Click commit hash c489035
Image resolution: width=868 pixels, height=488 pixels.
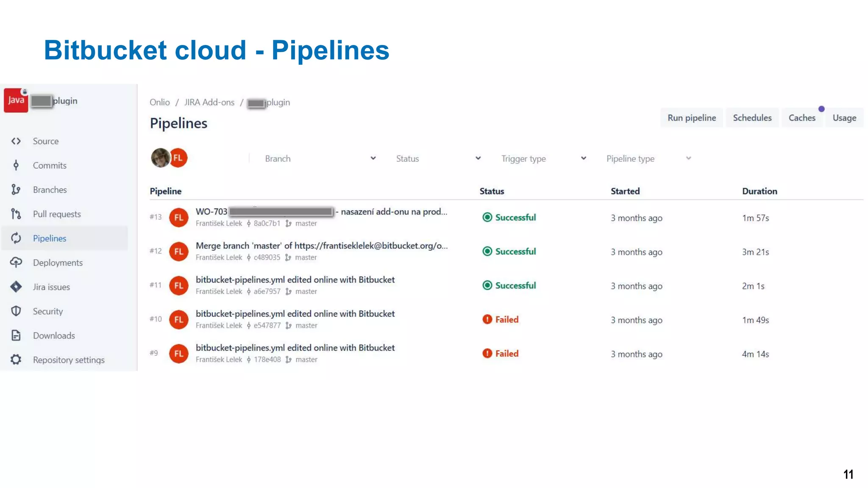point(267,257)
